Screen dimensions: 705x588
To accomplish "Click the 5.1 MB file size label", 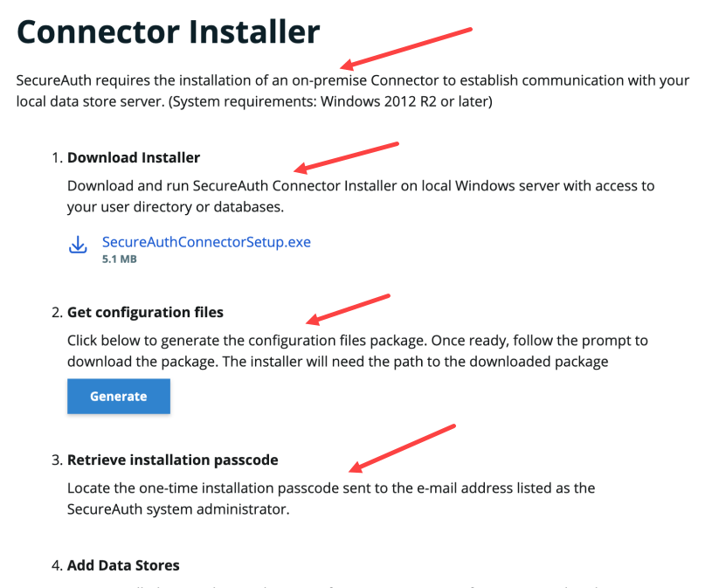I will coord(119,259).
